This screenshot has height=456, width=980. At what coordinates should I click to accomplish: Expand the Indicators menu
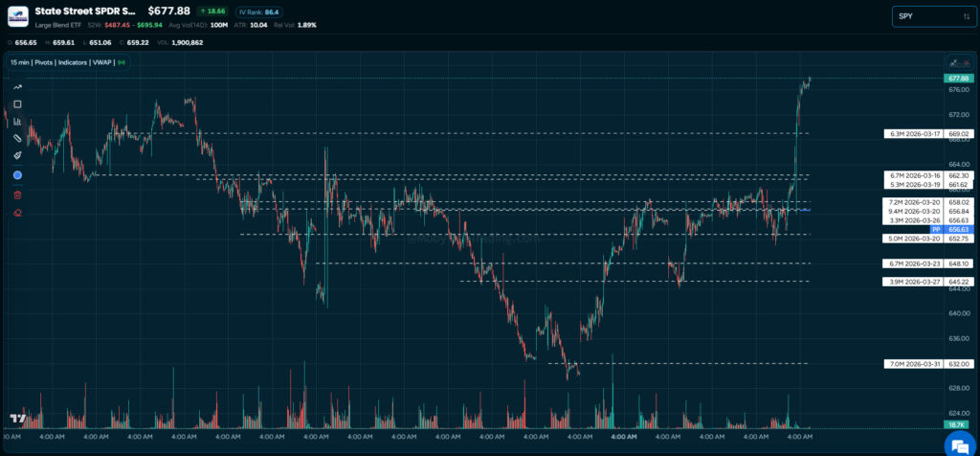coord(73,62)
